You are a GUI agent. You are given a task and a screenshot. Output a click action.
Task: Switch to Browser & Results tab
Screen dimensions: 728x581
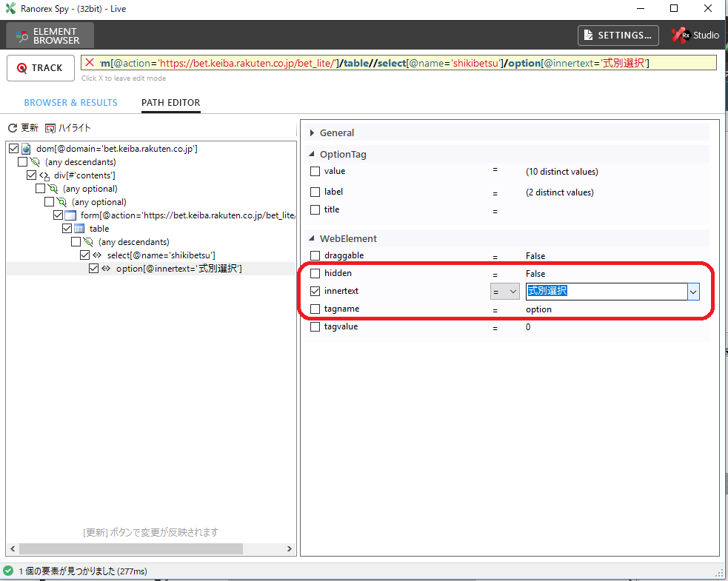(70, 103)
